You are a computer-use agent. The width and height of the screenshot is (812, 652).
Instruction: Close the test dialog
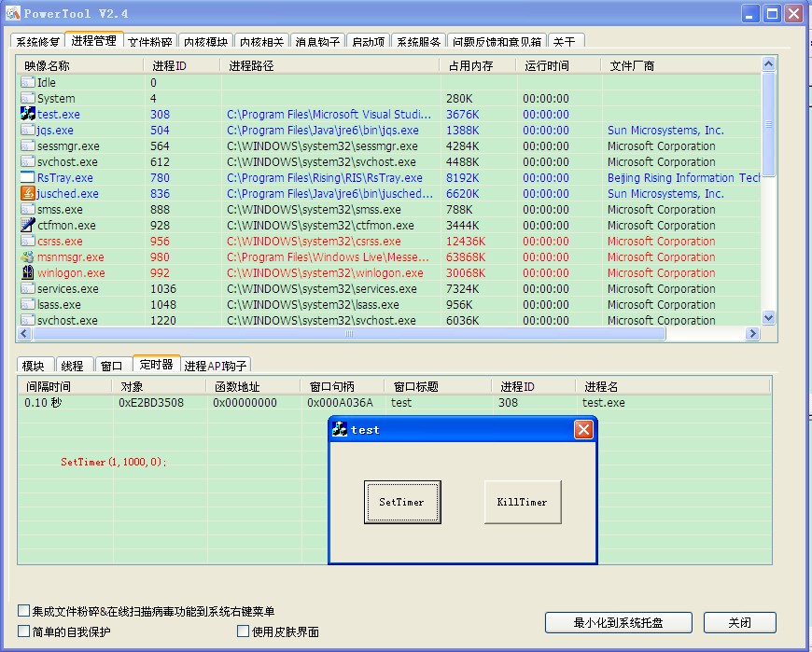click(x=583, y=429)
